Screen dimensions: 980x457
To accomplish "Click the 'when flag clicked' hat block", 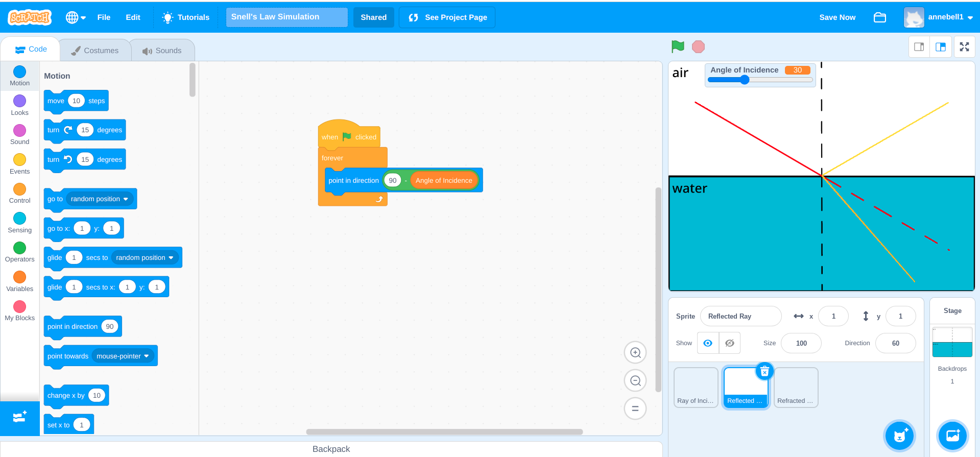I will pos(349,135).
